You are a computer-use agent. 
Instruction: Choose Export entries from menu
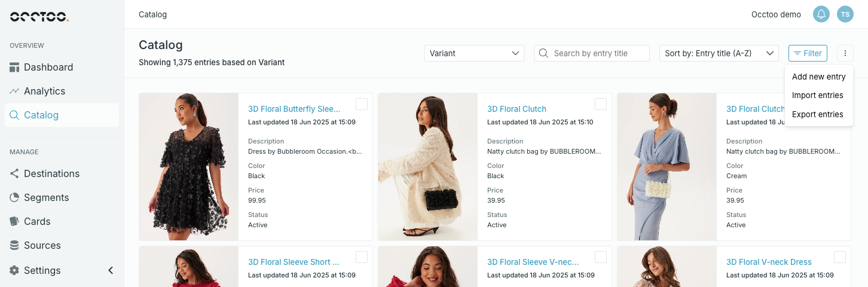point(819,115)
